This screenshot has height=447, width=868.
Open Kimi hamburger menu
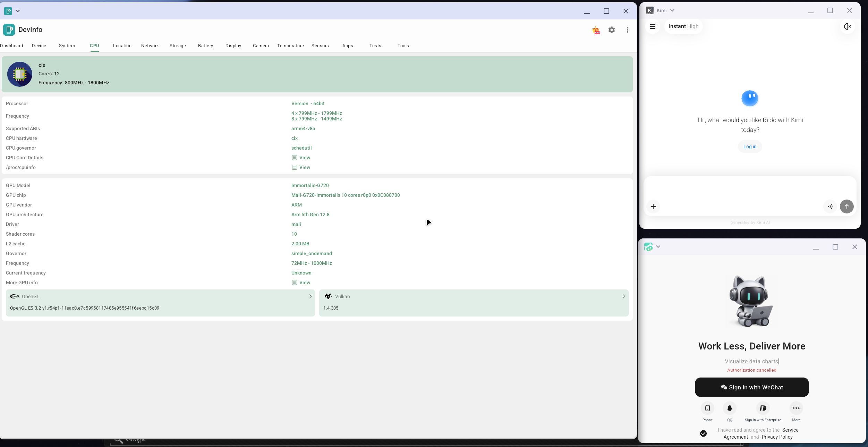tap(653, 26)
